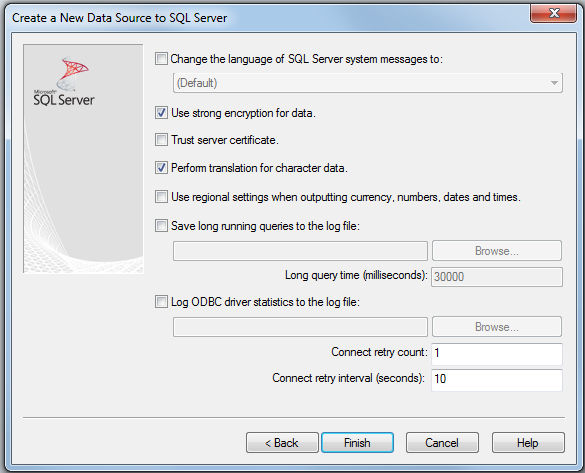Open the (Default) language dropdown
585x473 pixels.
tap(367, 83)
